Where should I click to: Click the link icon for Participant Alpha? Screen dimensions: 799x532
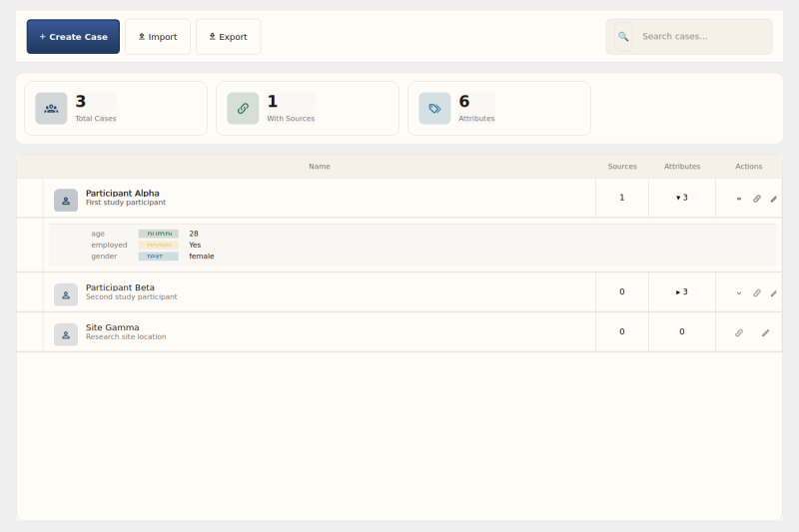(756, 199)
